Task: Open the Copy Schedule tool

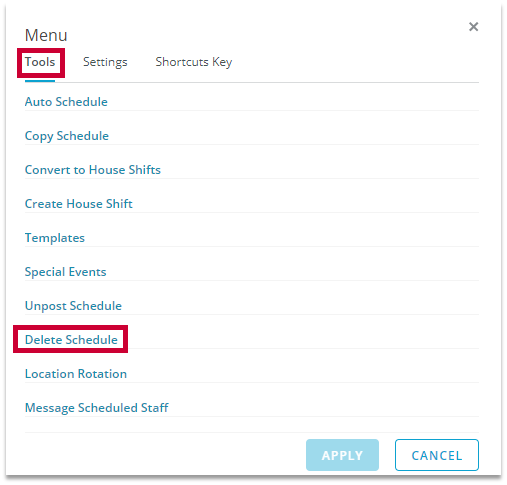Action: 67,136
